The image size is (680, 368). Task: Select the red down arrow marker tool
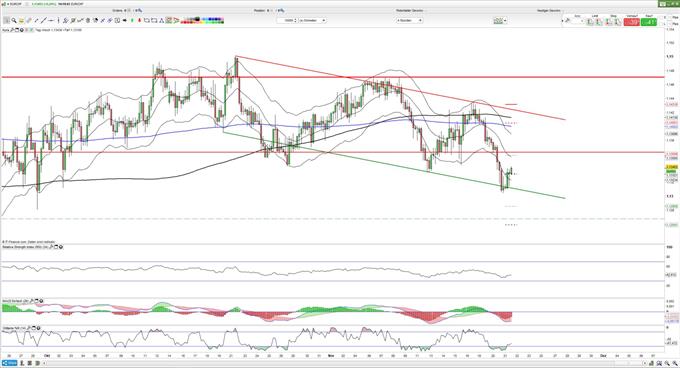[x=140, y=20]
